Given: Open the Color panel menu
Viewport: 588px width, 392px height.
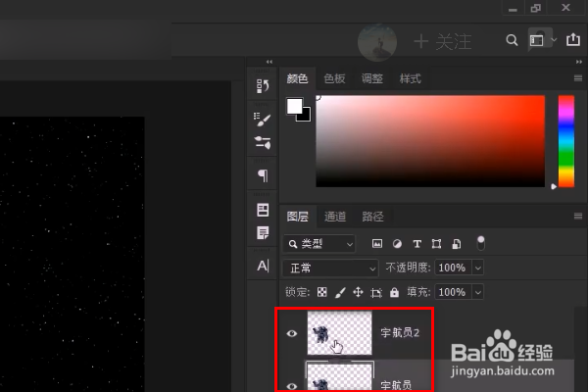Looking at the screenshot, I should coord(578,78).
